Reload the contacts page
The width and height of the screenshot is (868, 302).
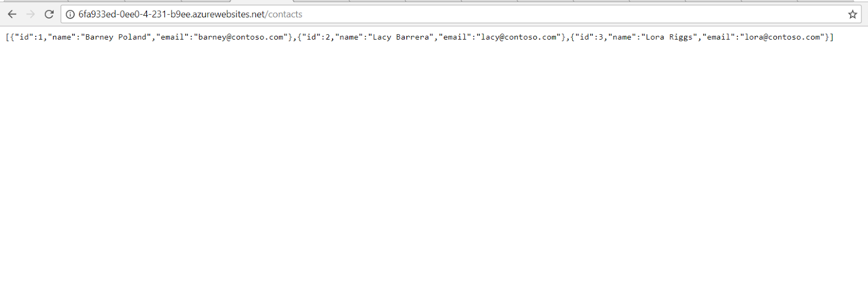pyautogui.click(x=49, y=14)
